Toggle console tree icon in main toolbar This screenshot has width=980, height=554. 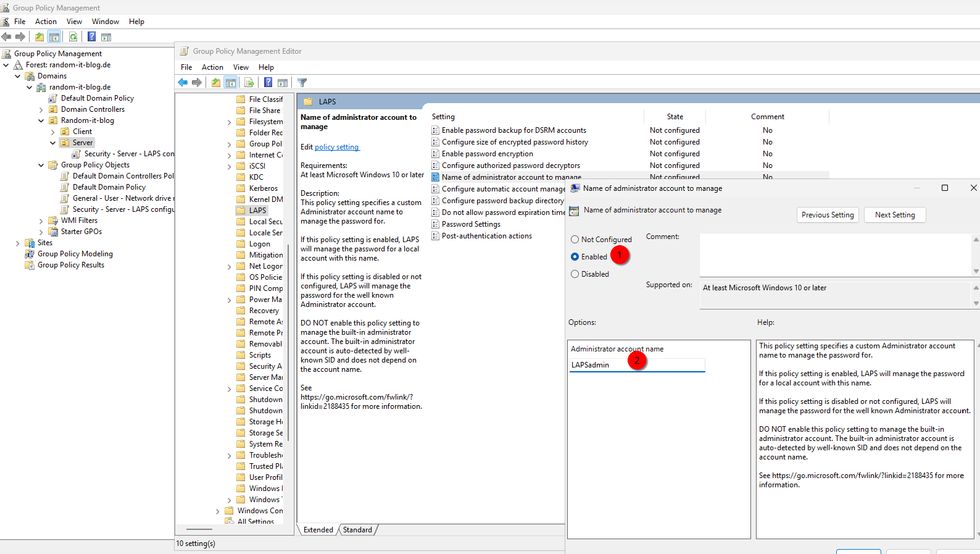tap(54, 37)
